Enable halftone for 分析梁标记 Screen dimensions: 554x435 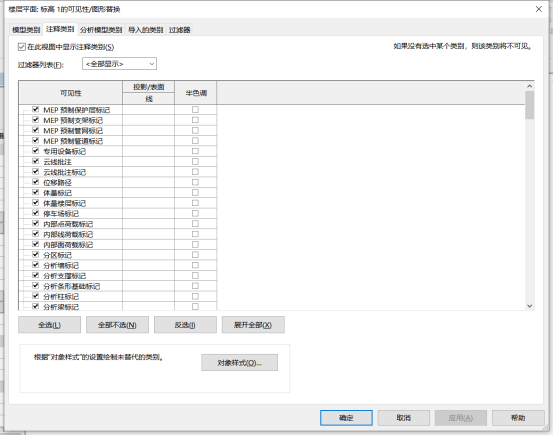[x=195, y=306]
